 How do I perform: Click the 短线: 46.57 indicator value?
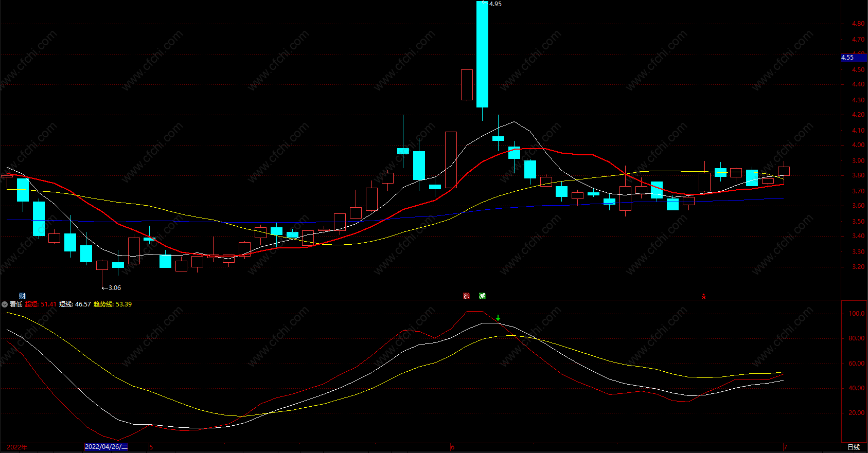[x=75, y=304]
